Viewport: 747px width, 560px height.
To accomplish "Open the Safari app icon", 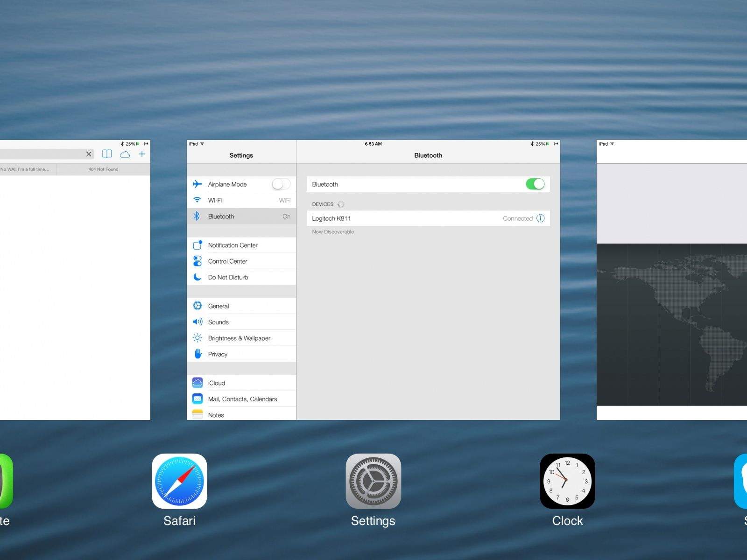I will pos(179,481).
